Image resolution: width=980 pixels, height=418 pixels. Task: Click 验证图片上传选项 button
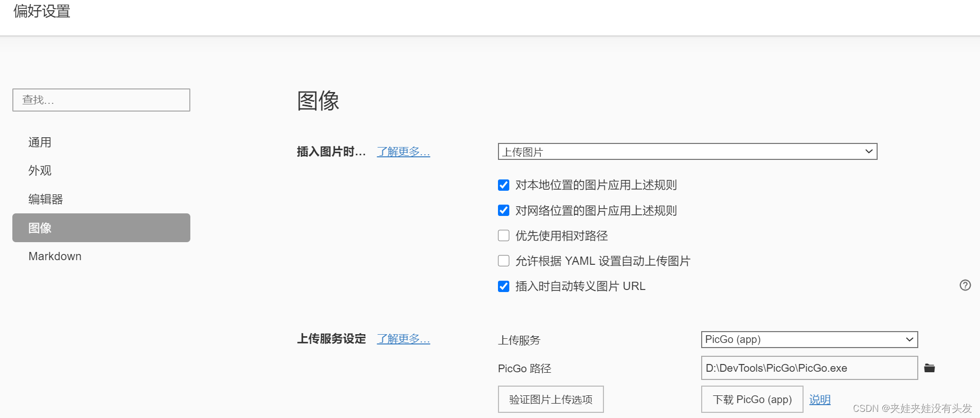tap(550, 399)
